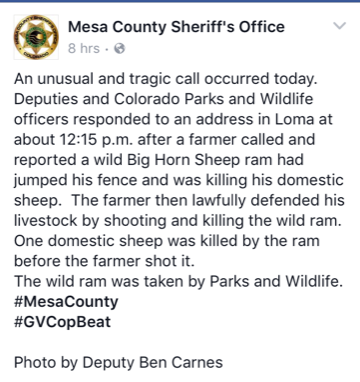The height and width of the screenshot is (382, 360).
Task: Click the line 'The wild ram was taken'
Action: (108, 282)
